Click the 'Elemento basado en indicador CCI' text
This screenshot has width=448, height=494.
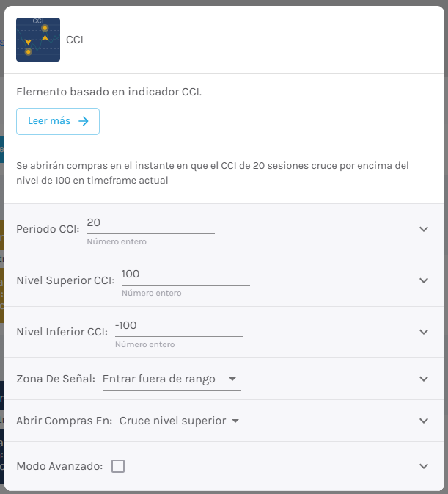click(x=109, y=92)
